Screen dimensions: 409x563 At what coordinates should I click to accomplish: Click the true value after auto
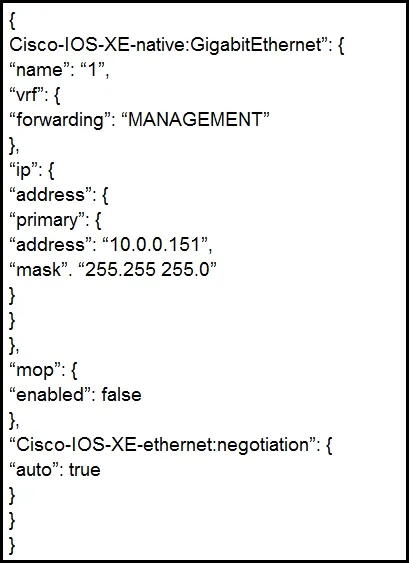pyautogui.click(x=85, y=470)
